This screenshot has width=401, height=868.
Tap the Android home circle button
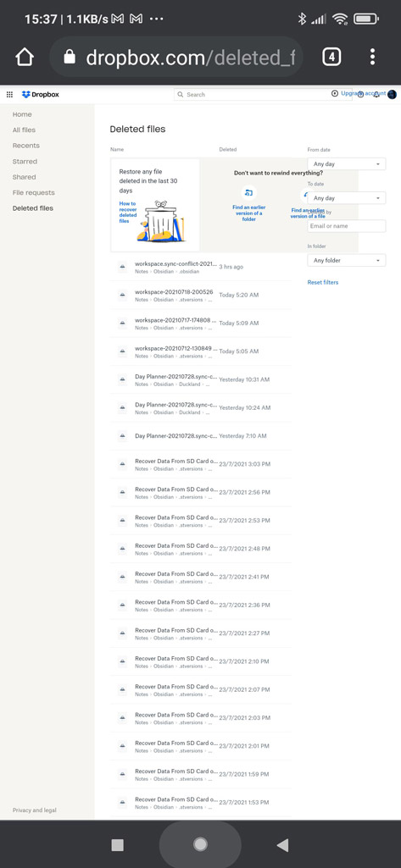point(200,844)
